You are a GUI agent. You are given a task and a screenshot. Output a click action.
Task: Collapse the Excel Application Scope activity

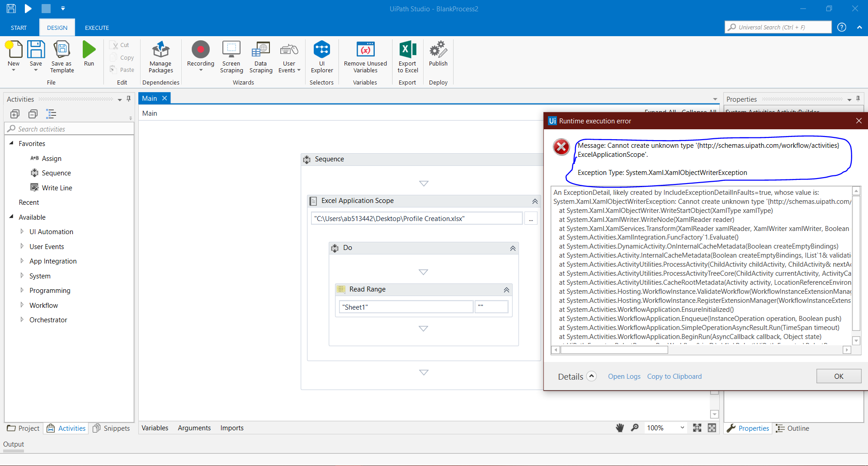(535, 201)
